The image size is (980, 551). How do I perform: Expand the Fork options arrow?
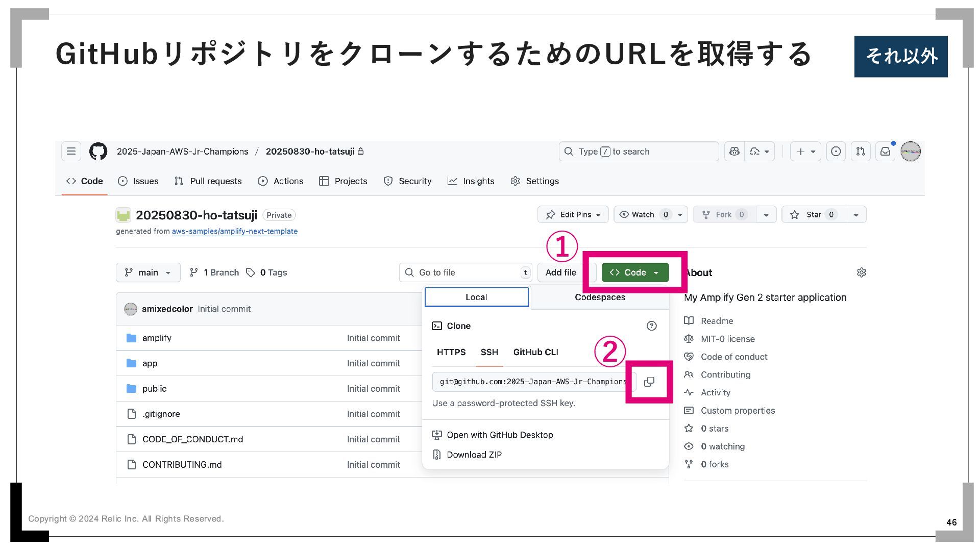click(766, 215)
